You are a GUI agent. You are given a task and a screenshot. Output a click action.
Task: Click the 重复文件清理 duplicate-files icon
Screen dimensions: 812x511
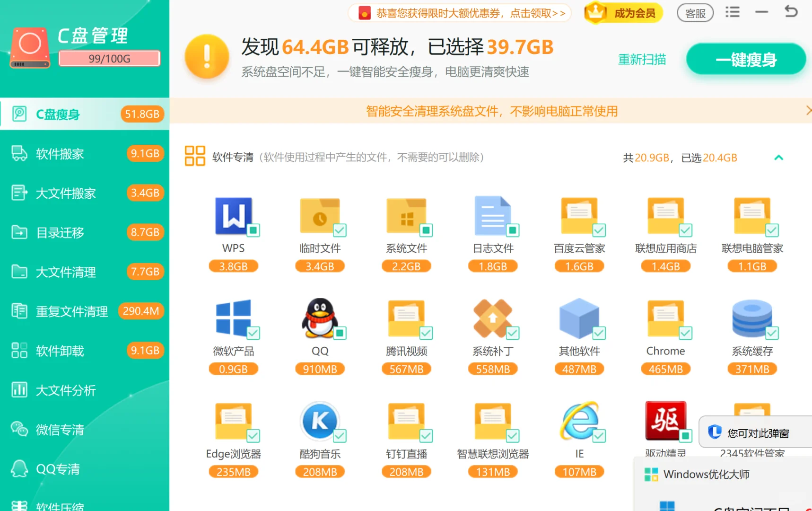(19, 311)
